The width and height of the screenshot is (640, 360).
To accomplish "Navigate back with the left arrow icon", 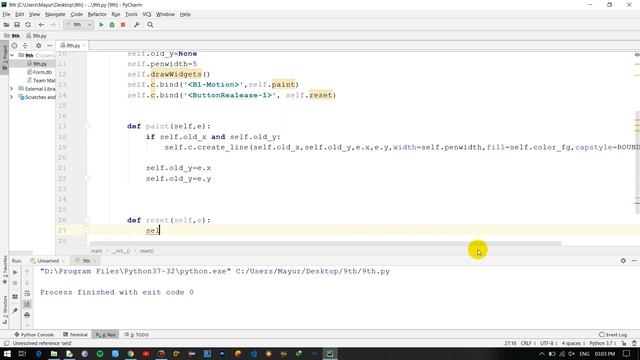I will click(x=41, y=25).
